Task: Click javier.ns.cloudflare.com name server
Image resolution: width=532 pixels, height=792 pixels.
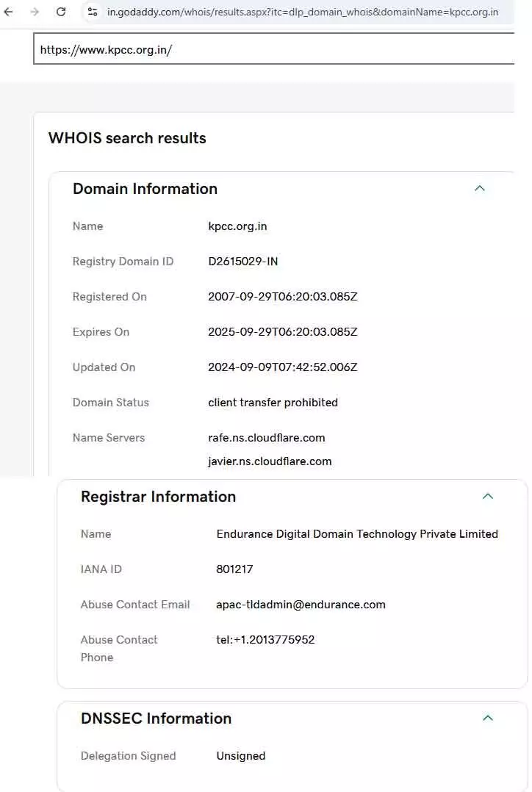Action: [270, 461]
